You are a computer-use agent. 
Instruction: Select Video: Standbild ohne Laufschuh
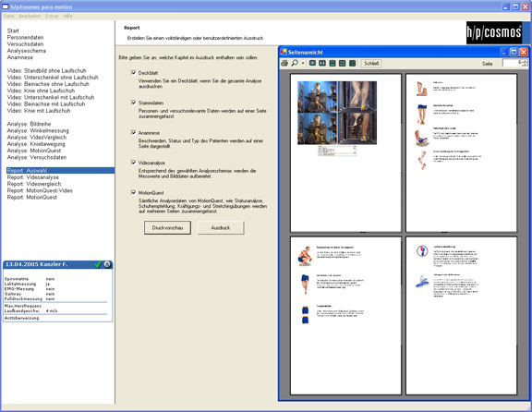(x=46, y=70)
